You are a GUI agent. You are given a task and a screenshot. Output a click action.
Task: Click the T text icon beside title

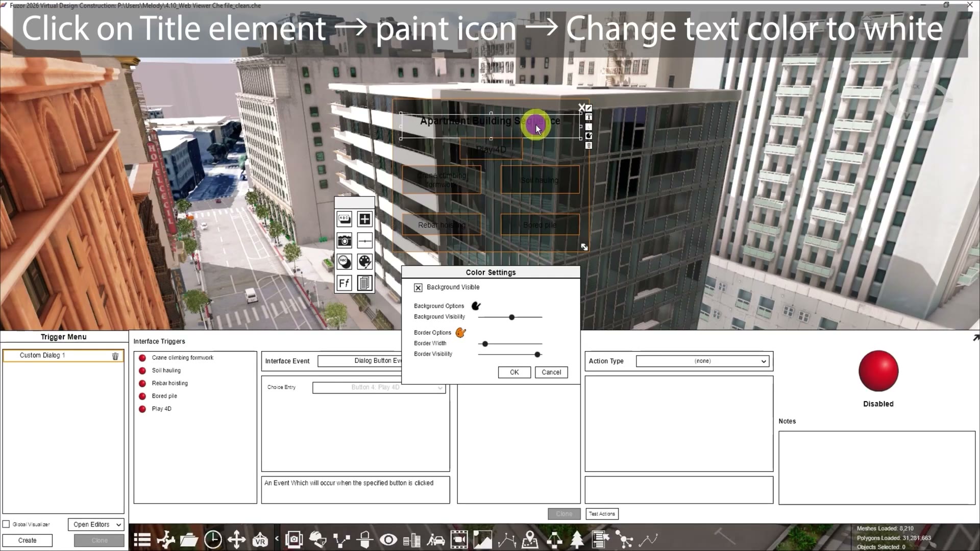click(x=589, y=117)
